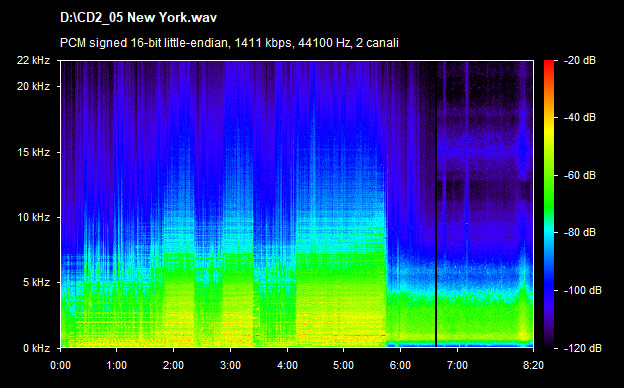
Task: Click the 3:00 time axis marker
Action: point(230,365)
